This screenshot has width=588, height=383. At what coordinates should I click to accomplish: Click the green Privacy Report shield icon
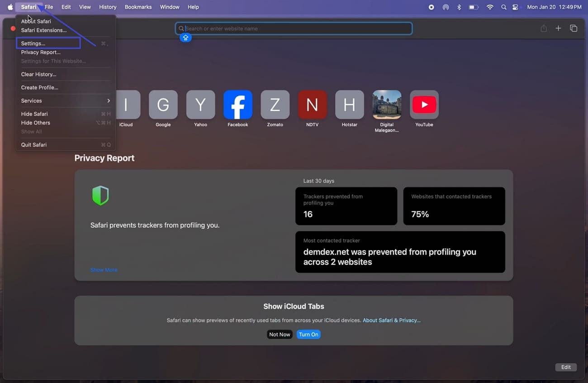pos(100,196)
